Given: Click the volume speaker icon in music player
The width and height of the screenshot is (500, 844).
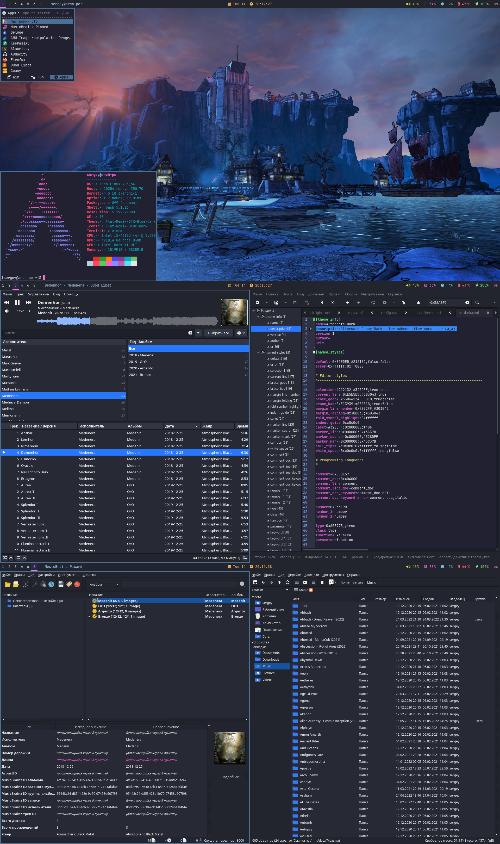Looking at the screenshot, I should tap(7, 311).
